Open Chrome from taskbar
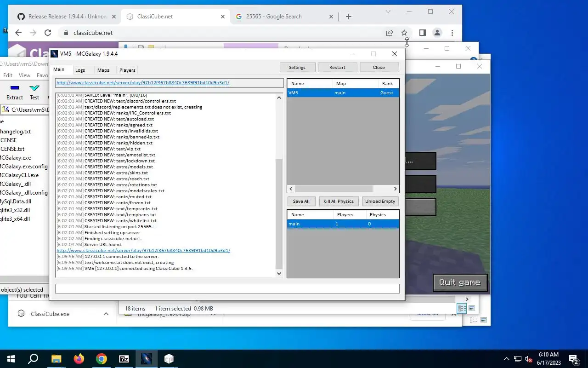Image resolution: width=588 pixels, height=368 pixels. click(x=102, y=359)
